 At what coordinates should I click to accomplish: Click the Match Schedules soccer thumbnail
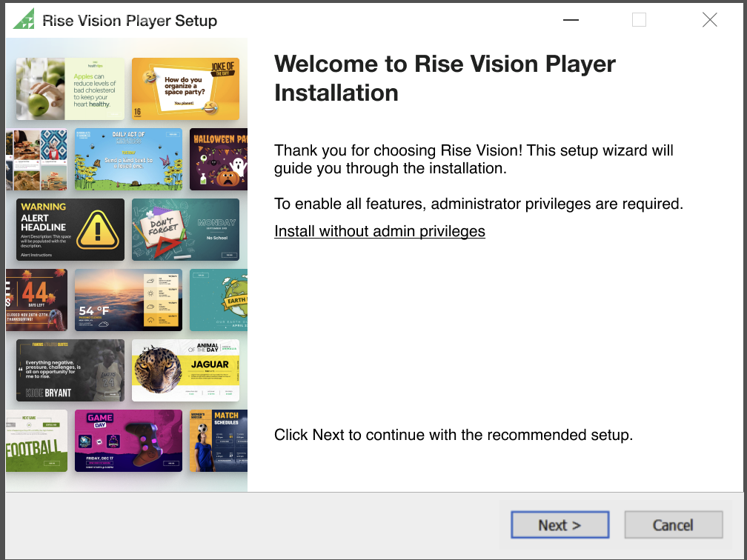(218, 441)
